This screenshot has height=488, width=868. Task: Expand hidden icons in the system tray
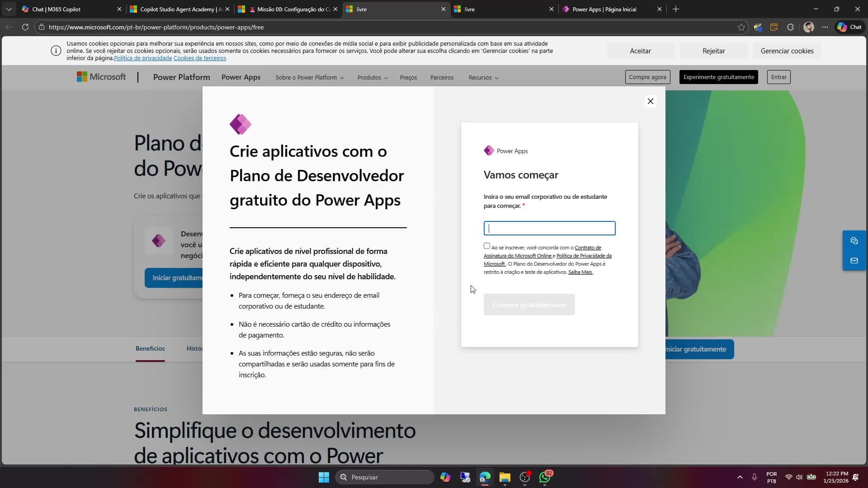click(740, 477)
